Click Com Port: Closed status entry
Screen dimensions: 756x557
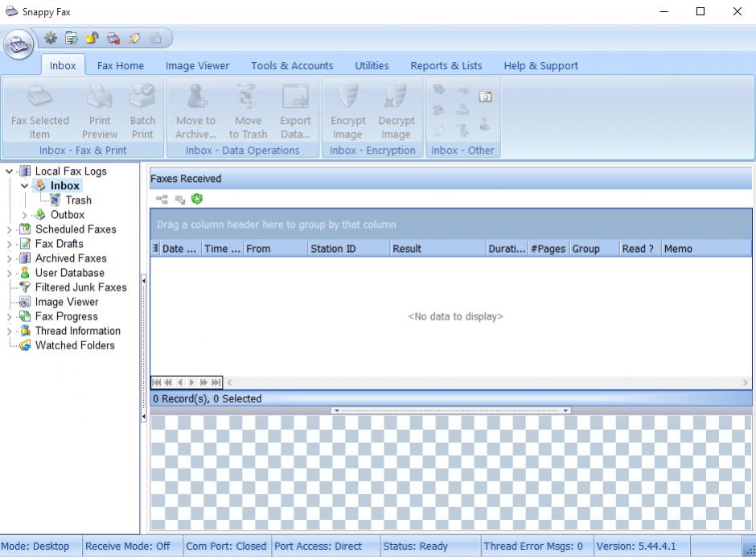(x=226, y=547)
